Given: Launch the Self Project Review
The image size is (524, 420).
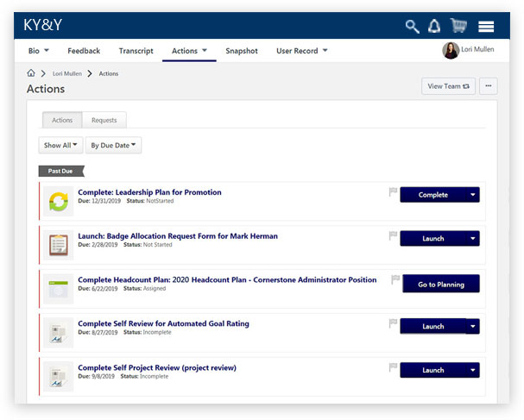Looking at the screenshot, I should point(432,370).
